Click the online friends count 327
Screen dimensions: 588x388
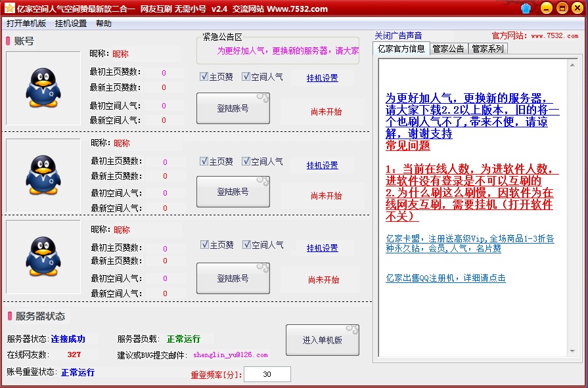74,355
